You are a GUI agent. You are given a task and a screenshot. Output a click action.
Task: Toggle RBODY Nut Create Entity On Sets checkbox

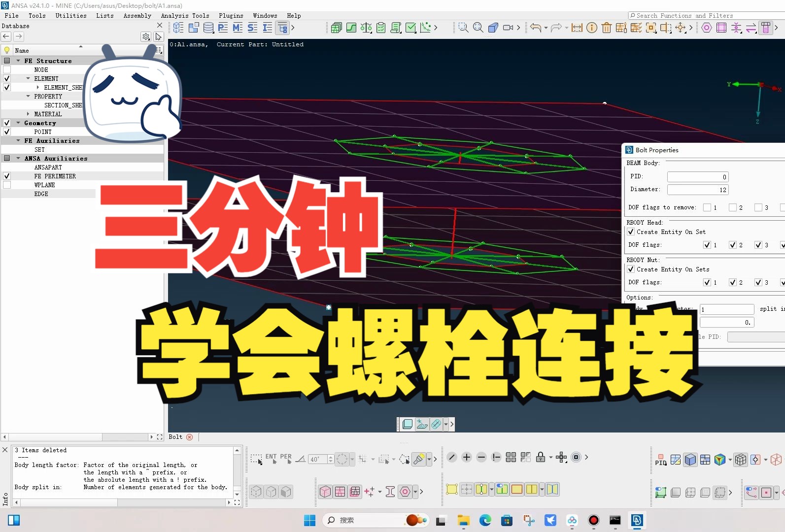click(x=631, y=269)
